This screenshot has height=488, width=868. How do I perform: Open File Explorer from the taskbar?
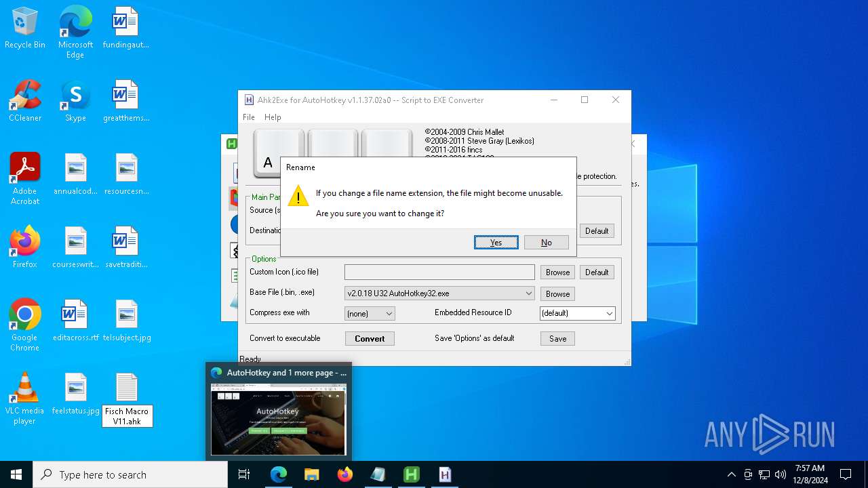[312, 474]
